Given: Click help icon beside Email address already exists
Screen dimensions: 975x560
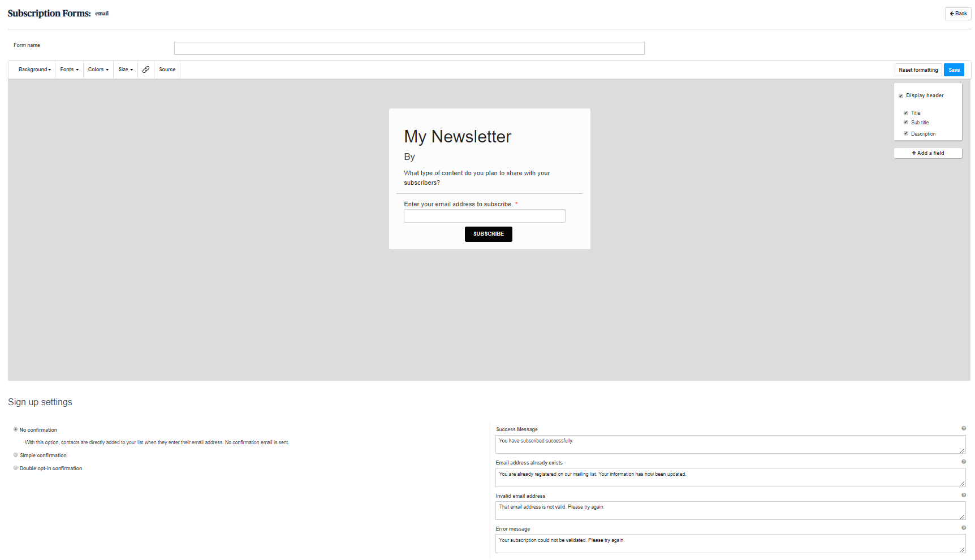Looking at the screenshot, I should coord(964,462).
